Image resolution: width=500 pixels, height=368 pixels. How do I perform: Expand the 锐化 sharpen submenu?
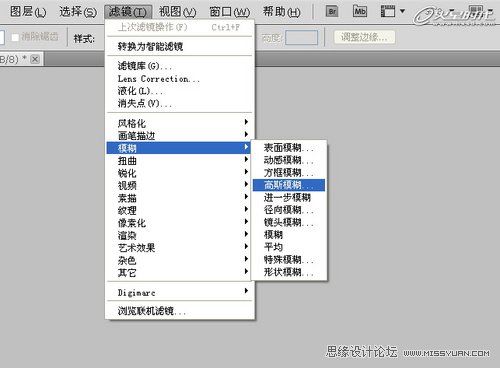(178, 173)
